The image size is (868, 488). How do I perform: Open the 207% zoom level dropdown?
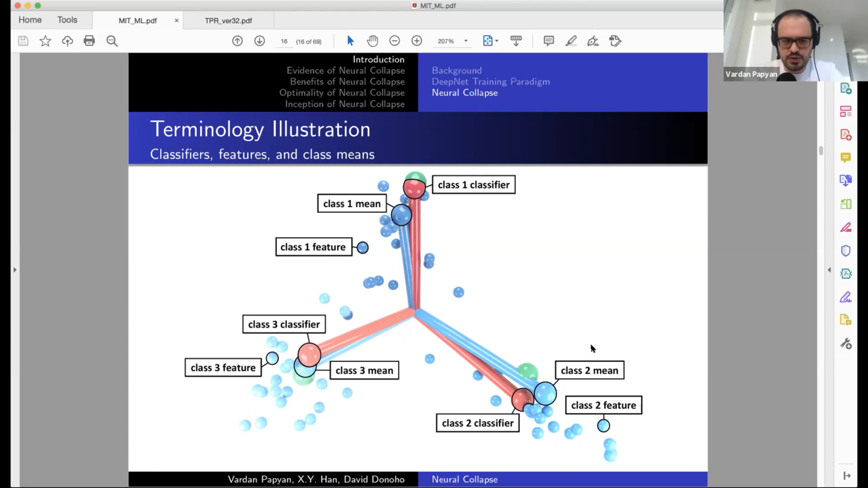tap(466, 41)
